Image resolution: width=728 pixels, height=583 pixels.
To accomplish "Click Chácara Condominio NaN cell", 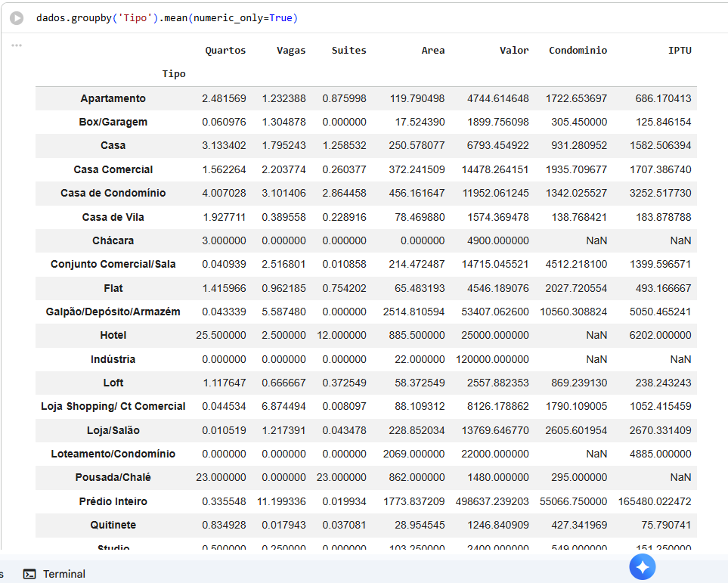I will (596, 240).
